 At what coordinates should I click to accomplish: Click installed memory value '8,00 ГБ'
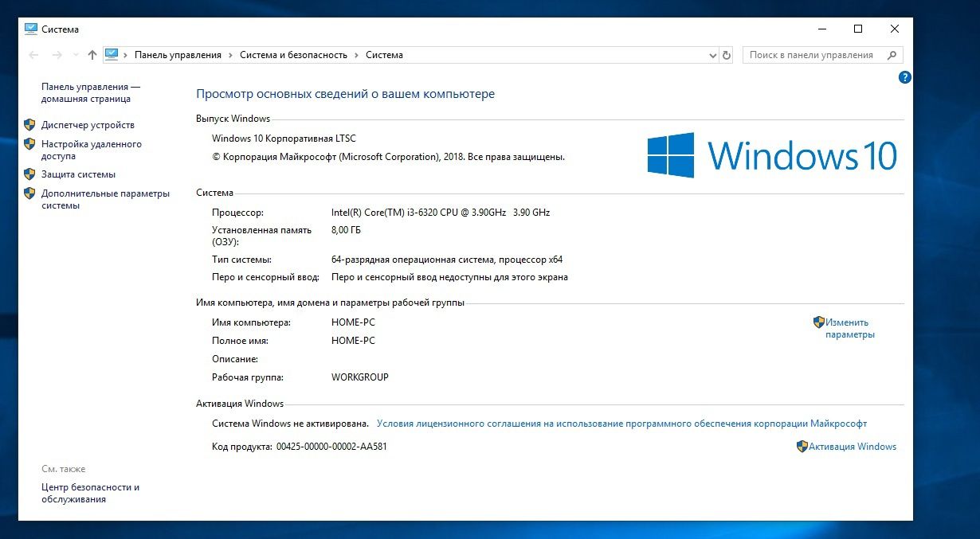point(346,230)
